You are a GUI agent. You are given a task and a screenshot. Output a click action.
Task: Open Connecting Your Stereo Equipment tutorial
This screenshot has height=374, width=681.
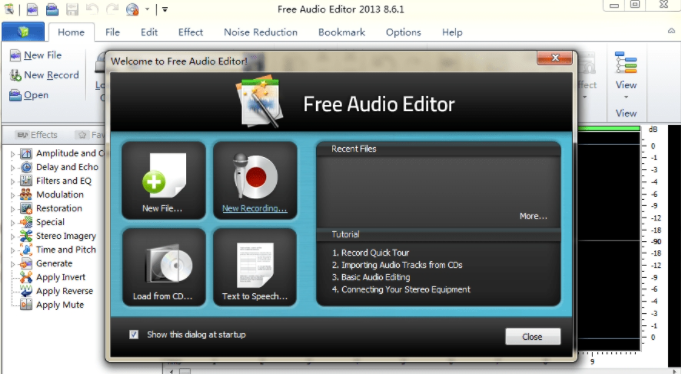click(x=401, y=289)
